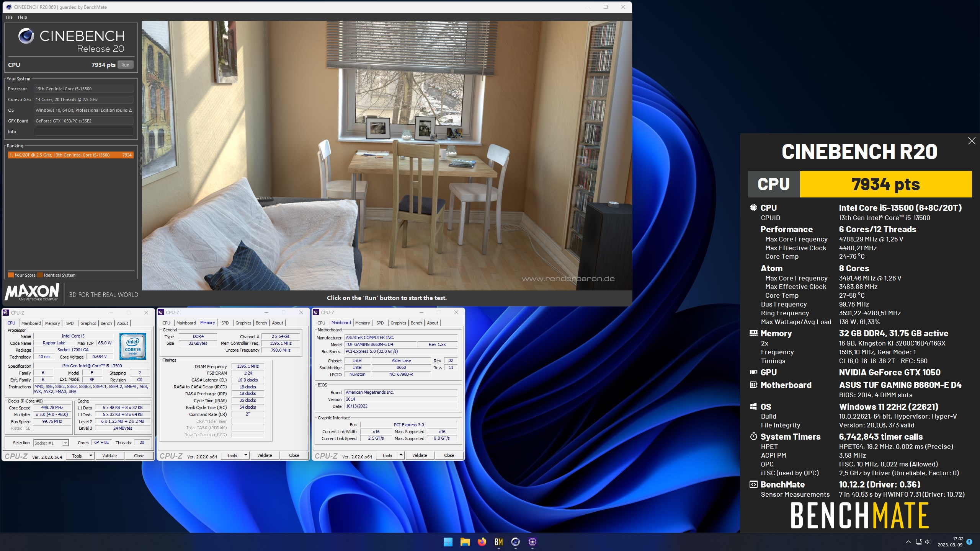The width and height of the screenshot is (980, 551).
Task: Click the GFX Board field GeForce GTX 1050
Action: click(x=83, y=121)
